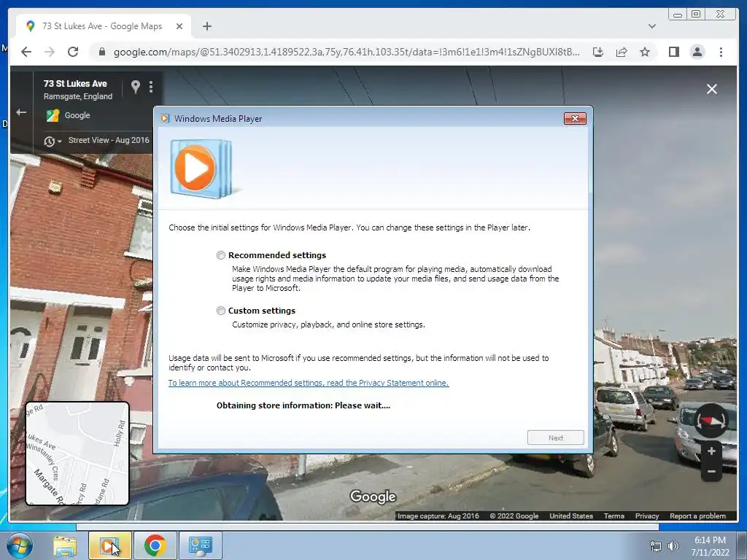Click the 73 St Lukes Ave address title
This screenshot has width=747, height=560.
click(x=75, y=83)
